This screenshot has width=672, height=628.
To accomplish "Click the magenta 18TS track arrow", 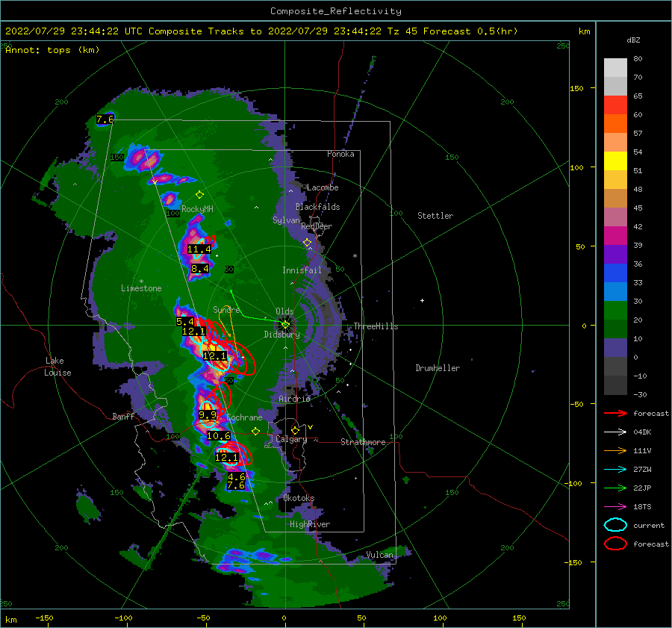I will pyautogui.click(x=615, y=507).
